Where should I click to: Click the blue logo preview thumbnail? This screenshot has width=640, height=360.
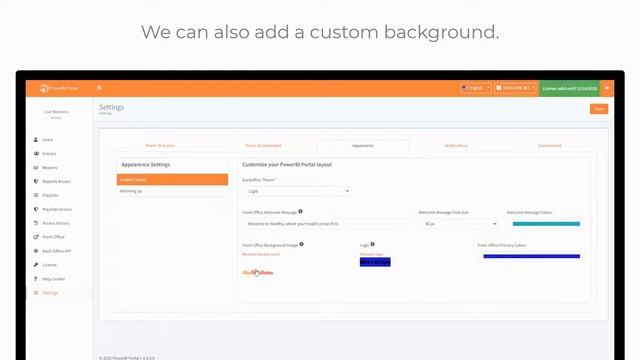pyautogui.click(x=375, y=262)
